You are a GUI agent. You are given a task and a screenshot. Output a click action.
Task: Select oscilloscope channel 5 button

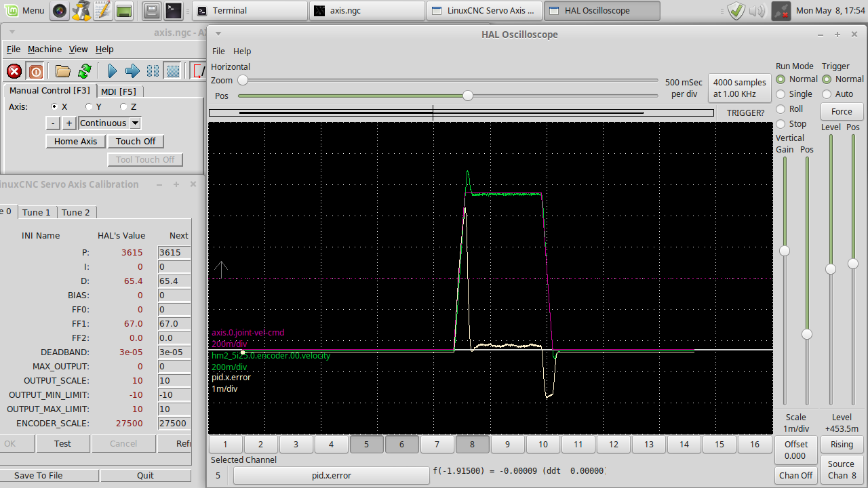pos(366,445)
